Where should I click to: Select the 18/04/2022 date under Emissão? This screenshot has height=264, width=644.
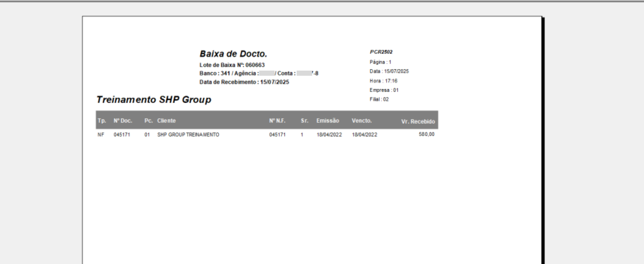(329, 135)
